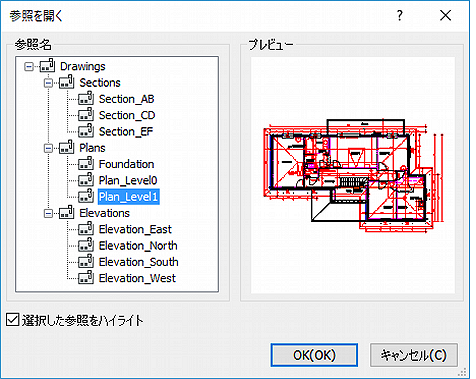Image resolution: width=476 pixels, height=379 pixels.
Task: Select the Elevations tree label
Action: 104,213
